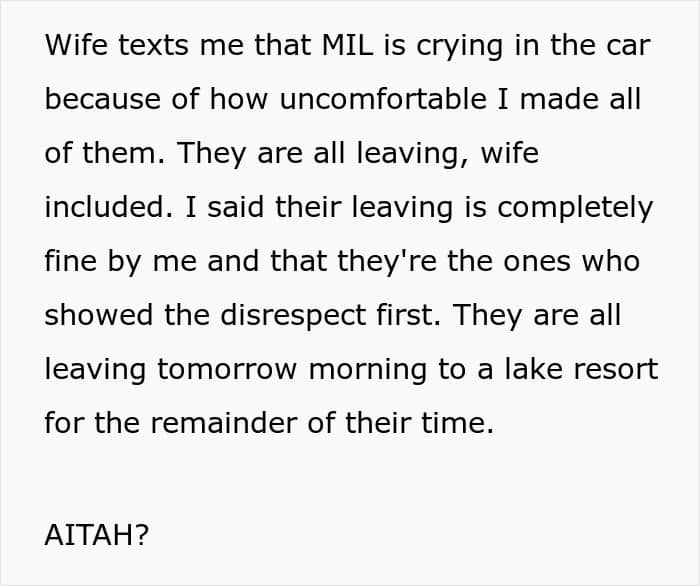The image size is (700, 586).
Task: Click the word "showed"
Action: pos(99,315)
